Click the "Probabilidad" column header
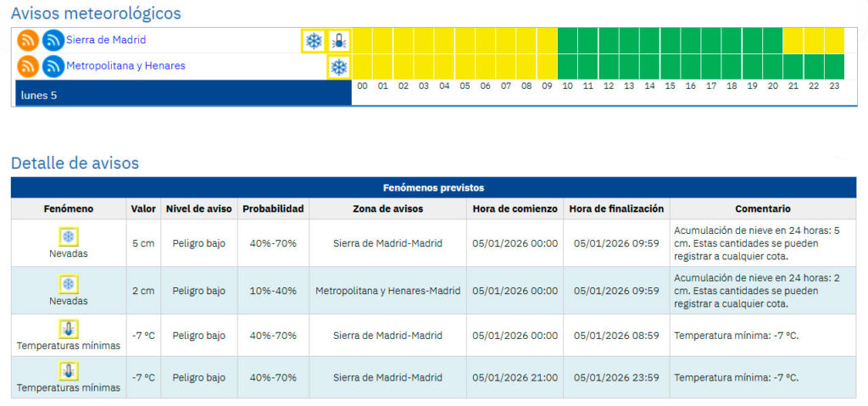The height and width of the screenshot is (406, 868). pos(273,209)
